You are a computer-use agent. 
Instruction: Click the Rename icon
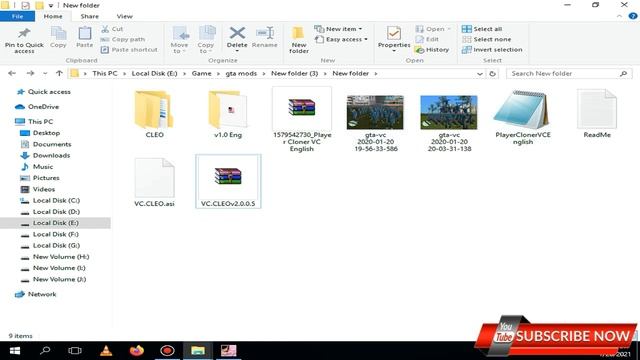pyautogui.click(x=264, y=33)
